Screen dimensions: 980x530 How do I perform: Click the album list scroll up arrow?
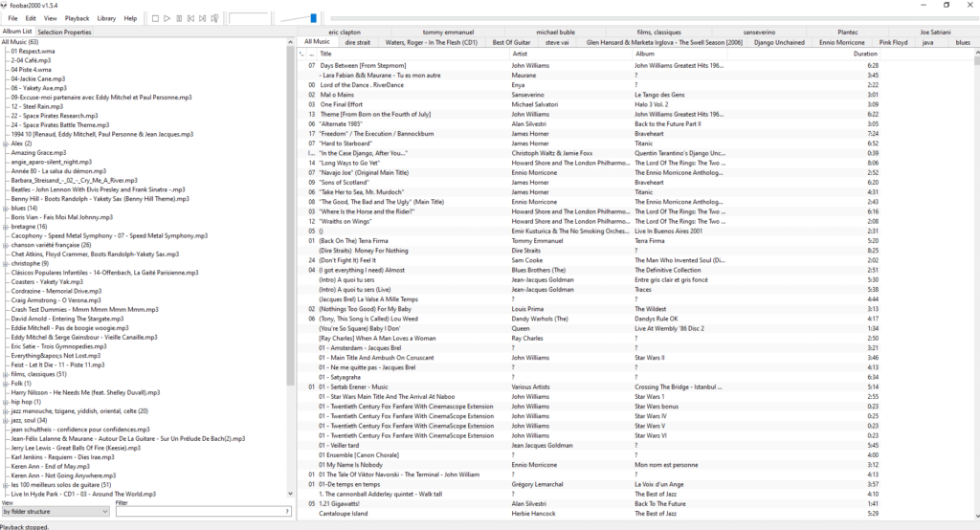click(290, 42)
